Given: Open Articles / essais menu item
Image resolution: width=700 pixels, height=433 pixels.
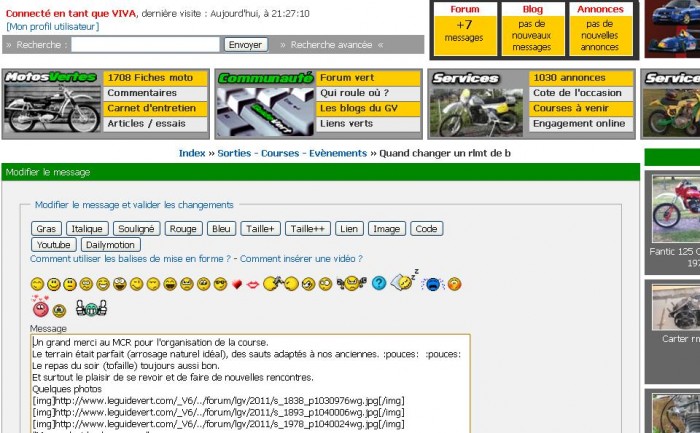Looking at the screenshot, I should 155,123.
